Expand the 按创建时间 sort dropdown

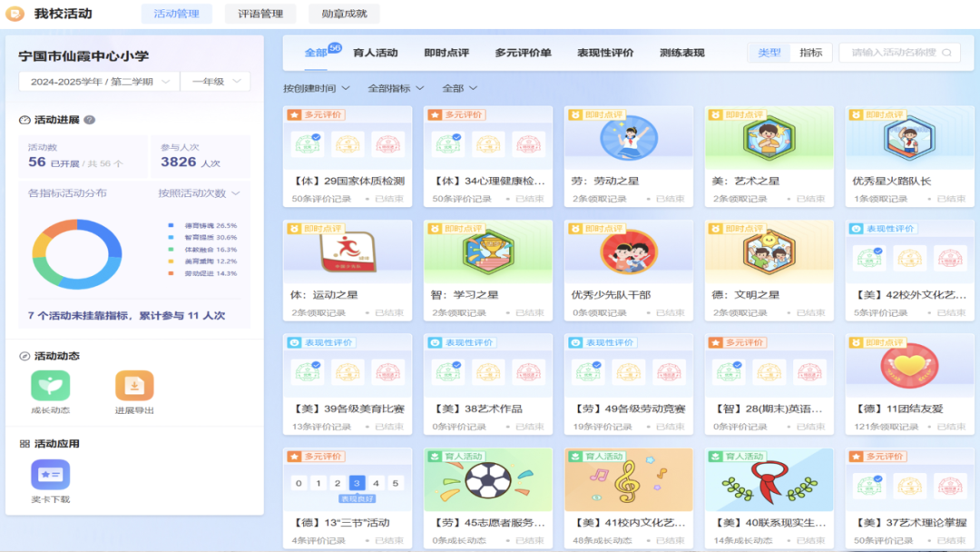[316, 88]
